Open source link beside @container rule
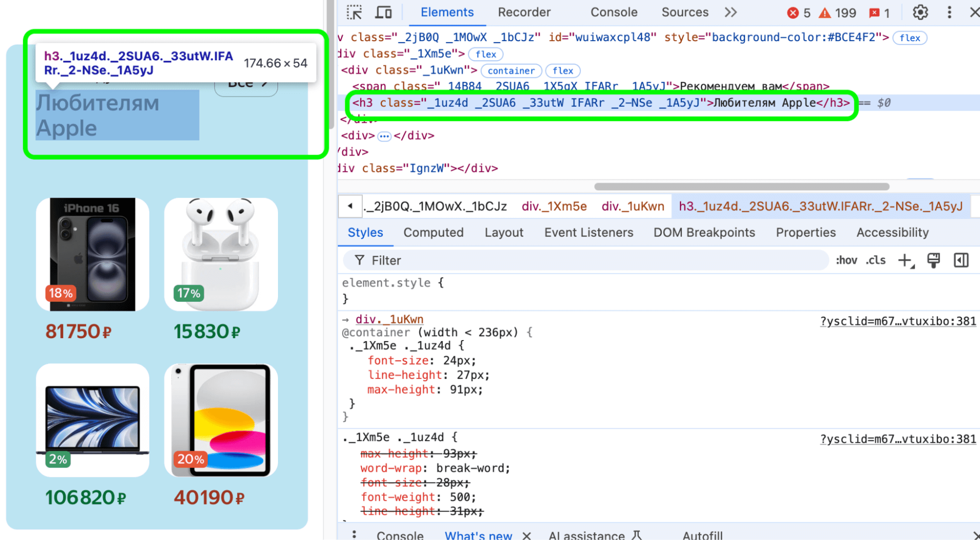The width and height of the screenshot is (980, 540). tap(898, 321)
